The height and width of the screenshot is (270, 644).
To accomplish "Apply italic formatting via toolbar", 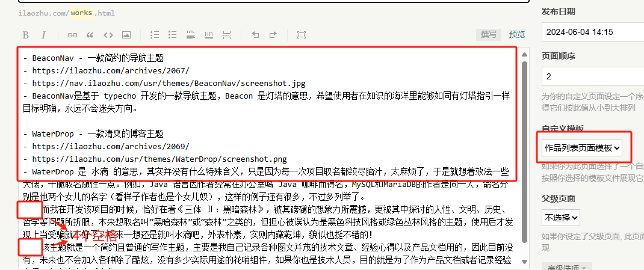I will pos(43,35).
